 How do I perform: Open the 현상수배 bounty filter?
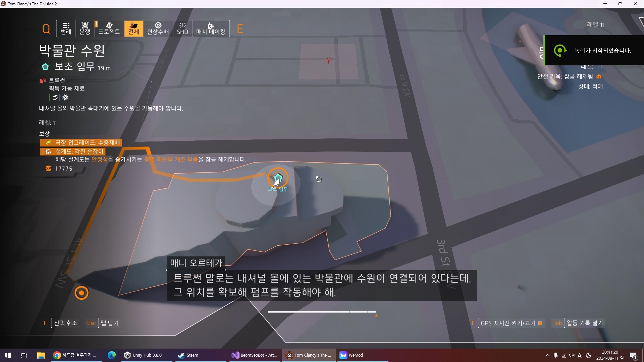coord(158,28)
